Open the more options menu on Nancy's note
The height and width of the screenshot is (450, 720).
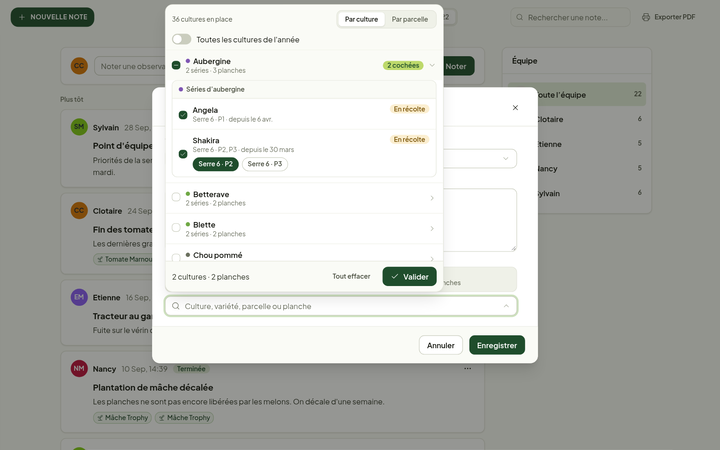pos(467,369)
